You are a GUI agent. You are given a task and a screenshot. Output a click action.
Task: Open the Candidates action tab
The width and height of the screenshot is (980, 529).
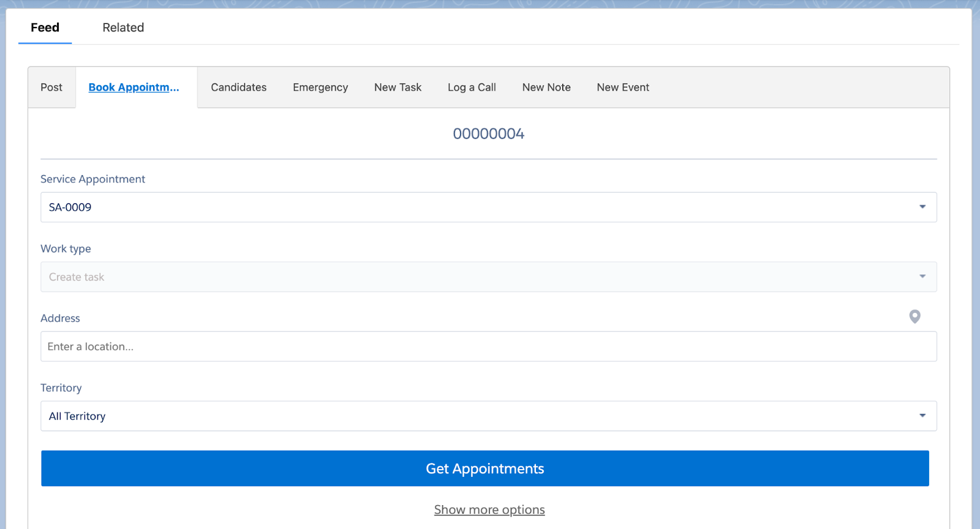[x=239, y=88]
